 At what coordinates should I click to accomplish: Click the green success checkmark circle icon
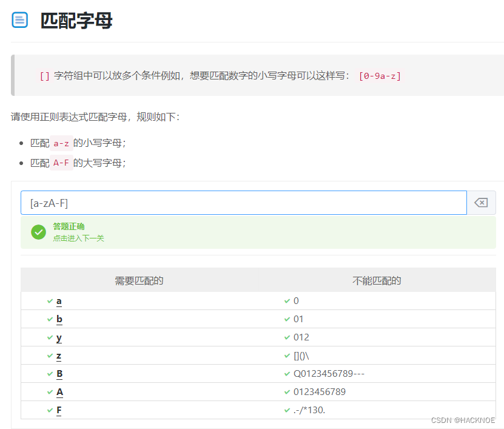click(39, 232)
